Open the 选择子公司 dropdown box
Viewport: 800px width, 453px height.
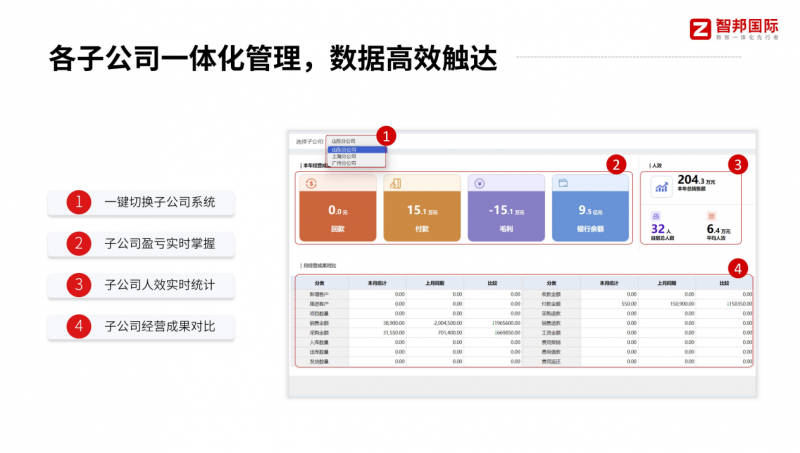click(x=355, y=141)
